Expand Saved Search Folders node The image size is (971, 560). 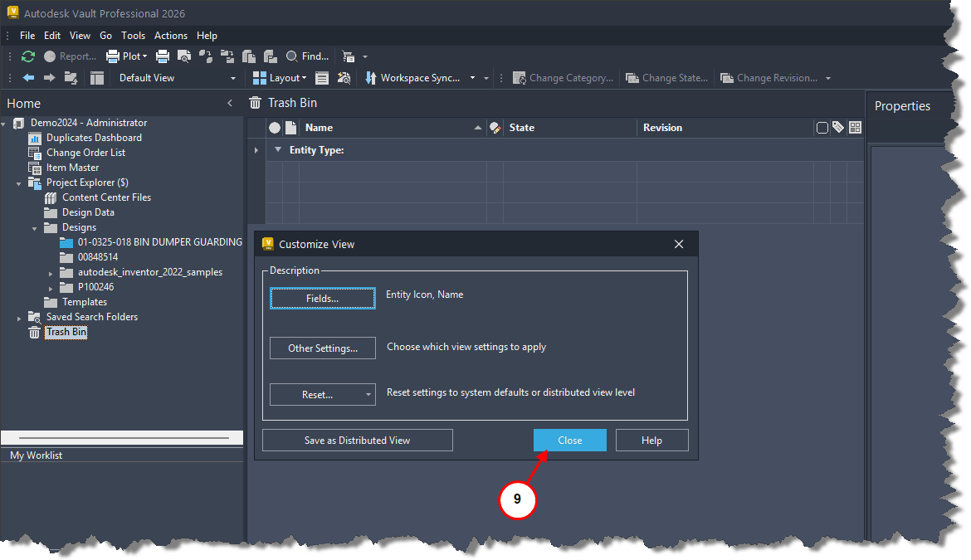pos(18,318)
